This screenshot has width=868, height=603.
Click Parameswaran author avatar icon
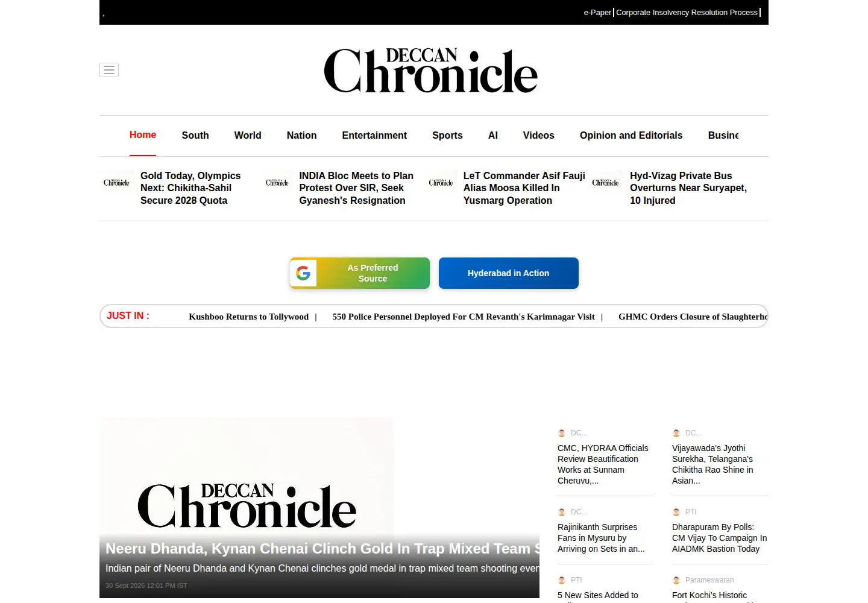pyautogui.click(x=676, y=580)
